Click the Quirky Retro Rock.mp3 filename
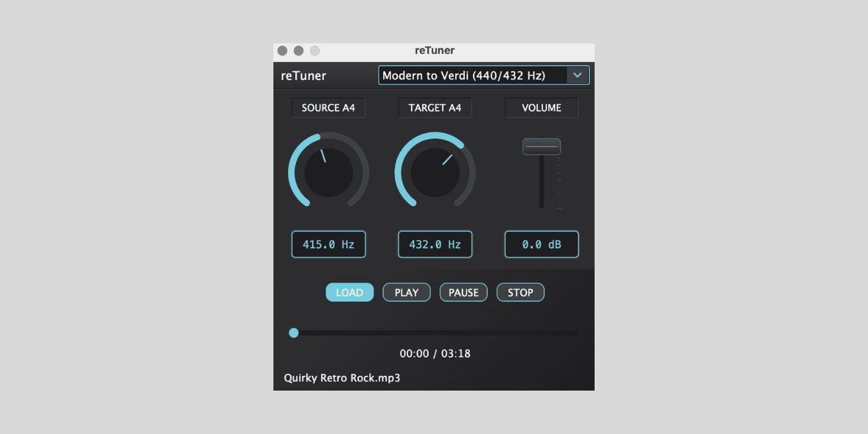Image resolution: width=868 pixels, height=434 pixels. (x=343, y=378)
